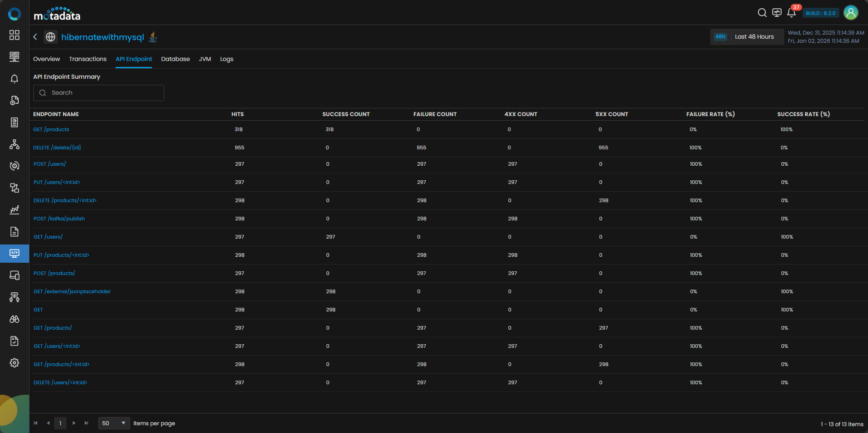Open the global search magnifier icon
Image resolution: width=868 pixels, height=433 pixels.
762,13
